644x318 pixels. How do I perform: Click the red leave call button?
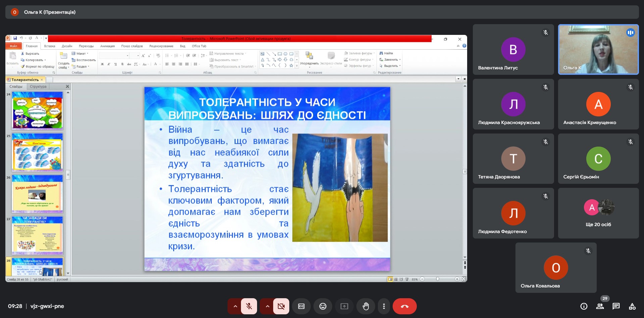(x=404, y=306)
